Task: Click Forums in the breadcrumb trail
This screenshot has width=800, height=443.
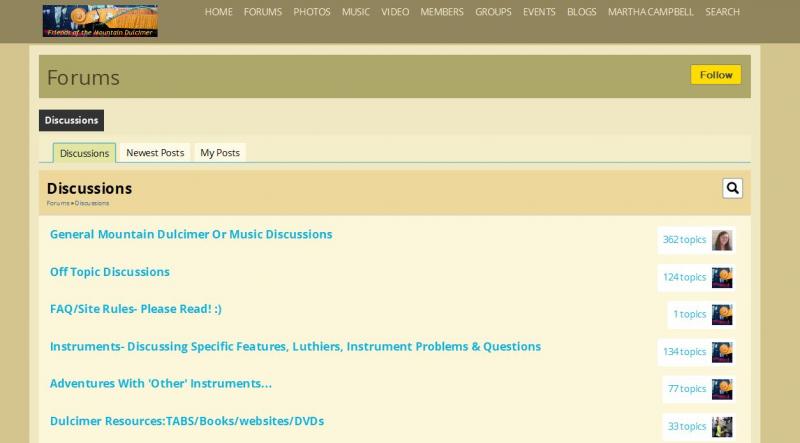Action: (x=58, y=203)
